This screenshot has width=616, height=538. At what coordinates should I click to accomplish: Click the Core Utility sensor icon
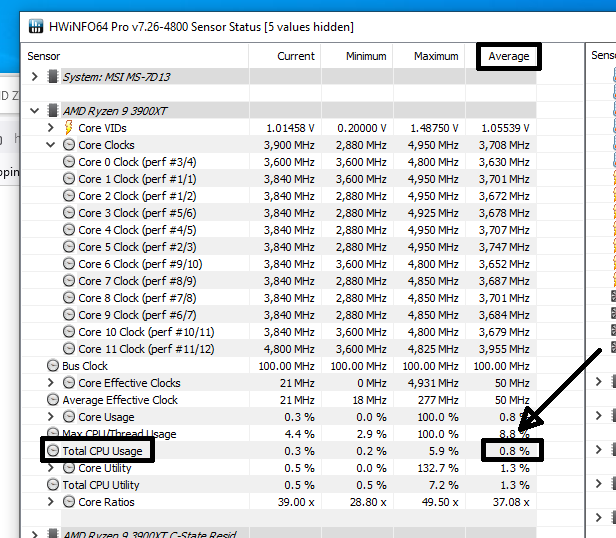pos(69,468)
